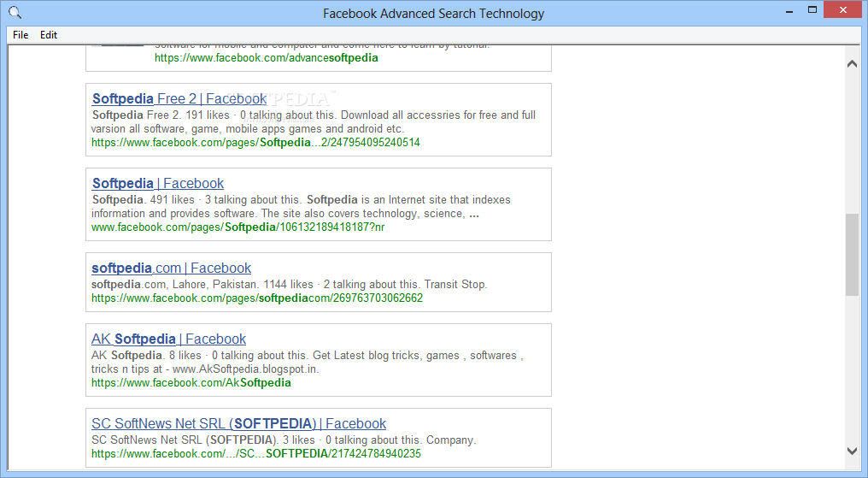Click 'AK Softpedia. 8 likes' description

coord(308,363)
